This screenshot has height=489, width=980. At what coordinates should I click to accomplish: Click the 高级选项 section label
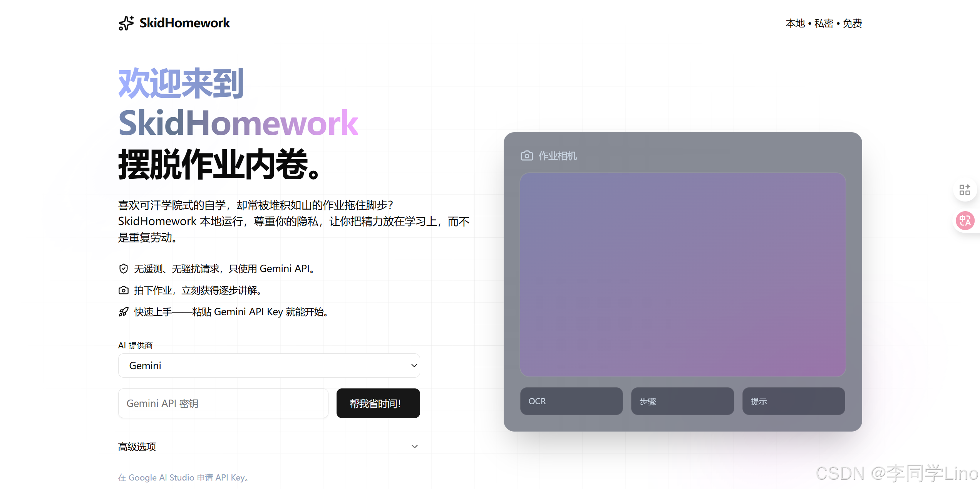pyautogui.click(x=137, y=447)
